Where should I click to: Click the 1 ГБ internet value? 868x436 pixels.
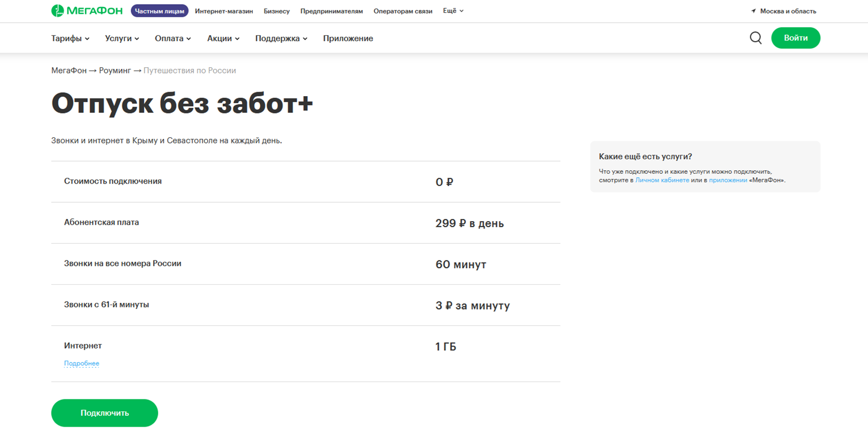446,347
